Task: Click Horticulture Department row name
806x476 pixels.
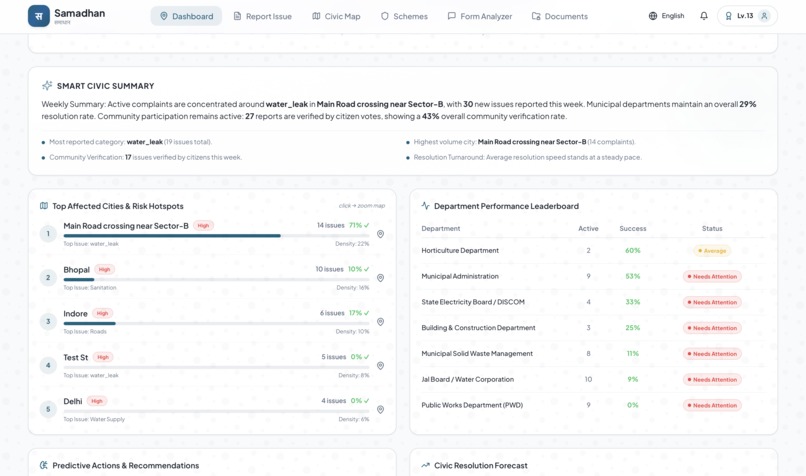Action: point(460,250)
